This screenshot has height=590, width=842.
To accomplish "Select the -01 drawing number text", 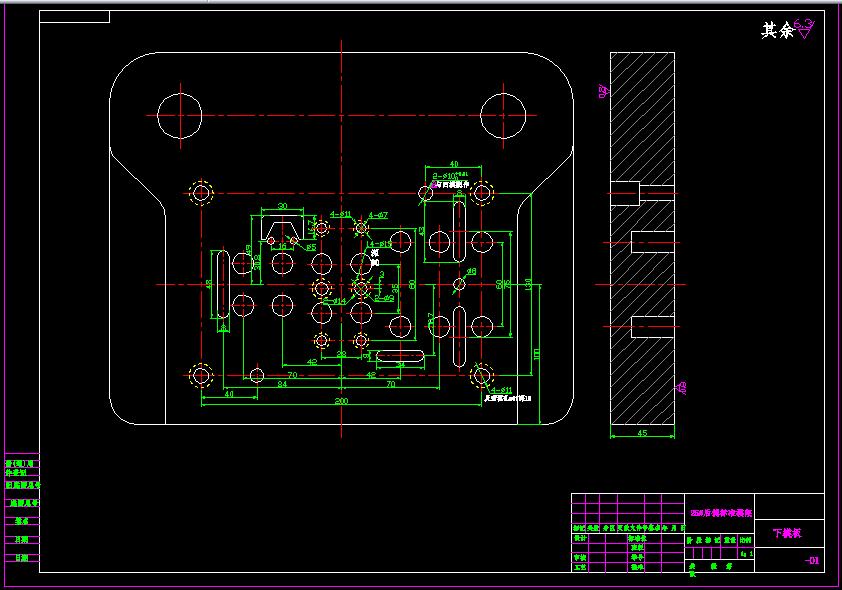I will pyautogui.click(x=812, y=560).
